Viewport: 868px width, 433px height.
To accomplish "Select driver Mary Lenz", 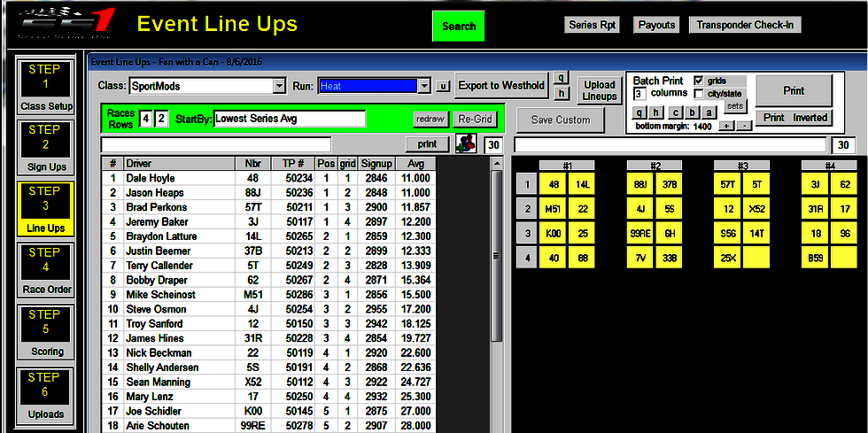I will point(268,397).
